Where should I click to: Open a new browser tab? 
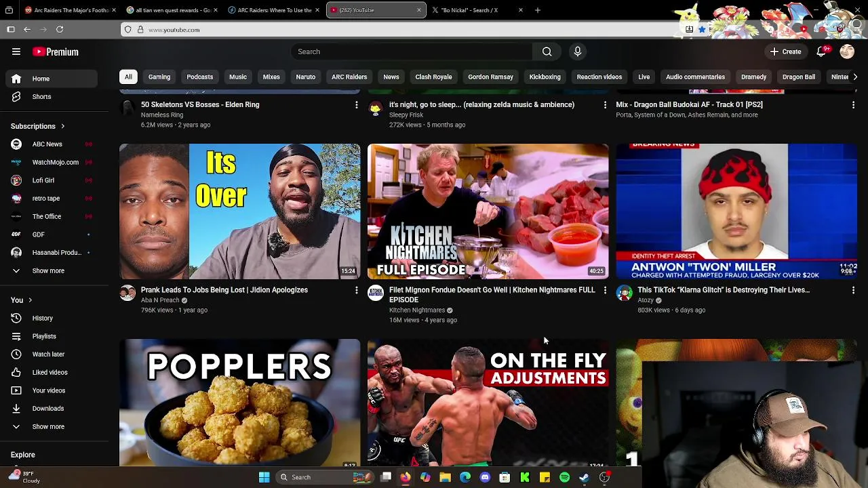(x=538, y=10)
